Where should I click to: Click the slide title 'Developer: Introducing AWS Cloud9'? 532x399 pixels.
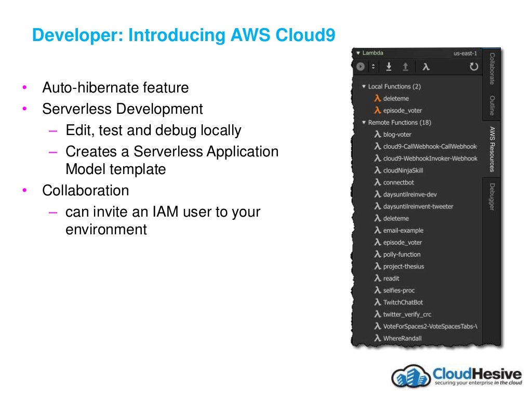click(183, 35)
